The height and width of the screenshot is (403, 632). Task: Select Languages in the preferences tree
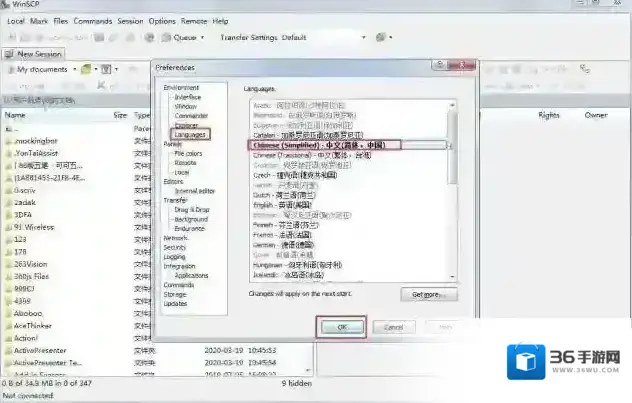coord(188,134)
